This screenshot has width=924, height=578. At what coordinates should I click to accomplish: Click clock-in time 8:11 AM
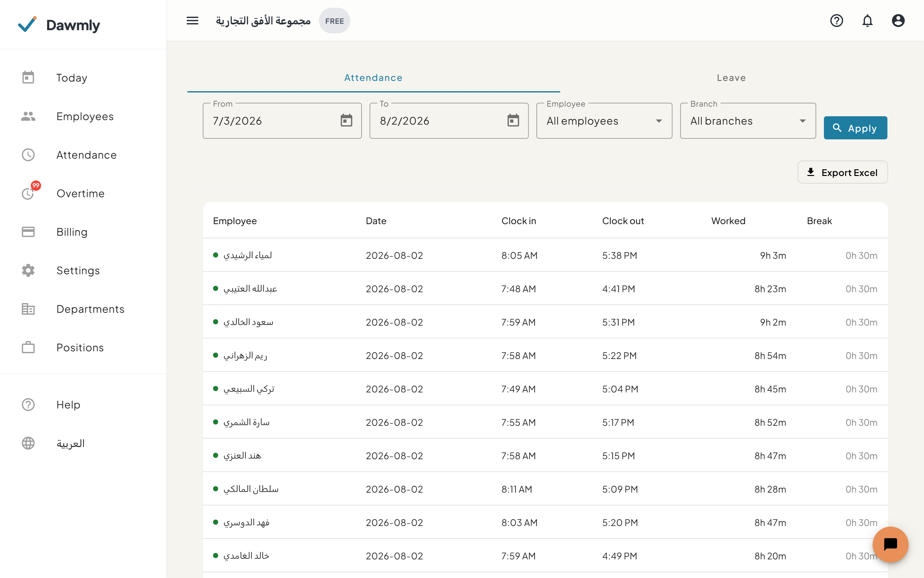tap(517, 489)
